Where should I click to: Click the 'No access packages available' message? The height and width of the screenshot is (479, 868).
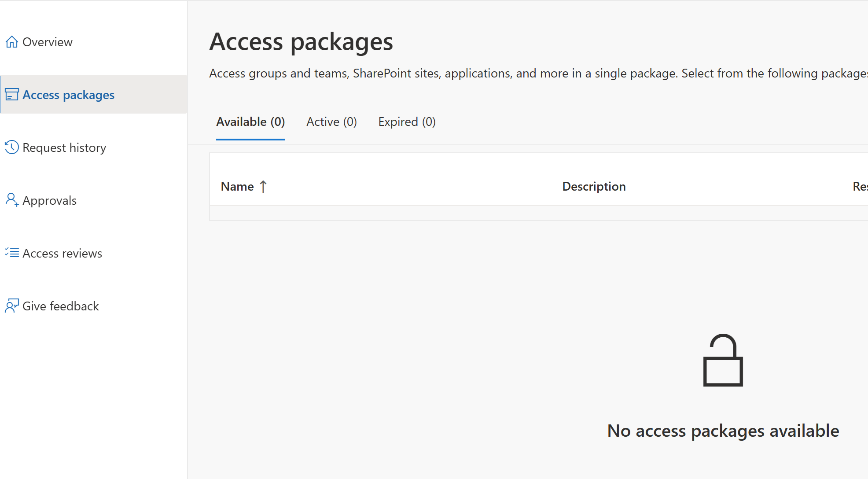click(x=723, y=431)
